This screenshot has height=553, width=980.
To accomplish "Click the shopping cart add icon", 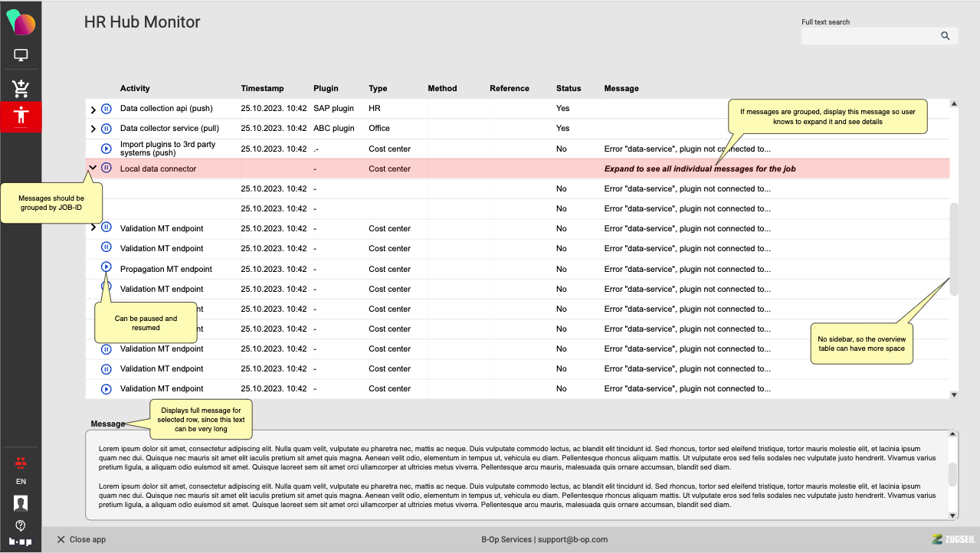I will tap(21, 89).
